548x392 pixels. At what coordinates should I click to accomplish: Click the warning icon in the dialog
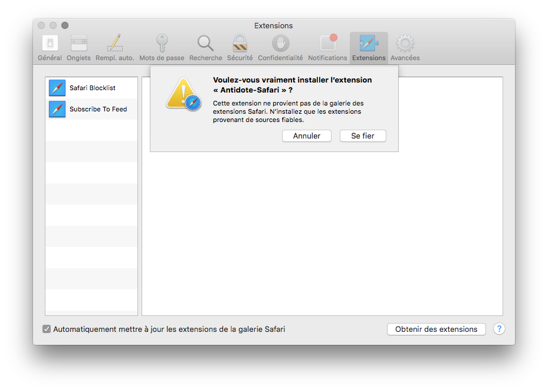click(x=183, y=94)
